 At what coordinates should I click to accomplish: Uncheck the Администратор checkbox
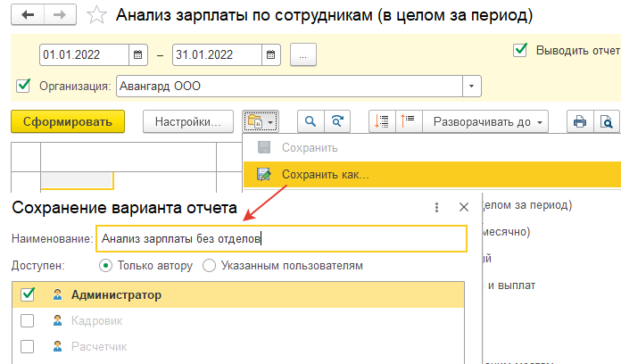[x=28, y=294]
